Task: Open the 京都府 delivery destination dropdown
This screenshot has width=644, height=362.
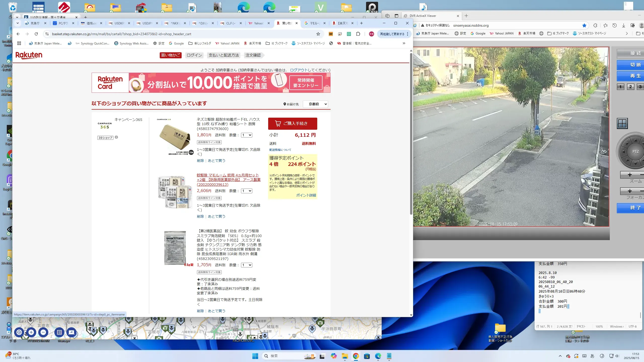Action: tap(315, 104)
